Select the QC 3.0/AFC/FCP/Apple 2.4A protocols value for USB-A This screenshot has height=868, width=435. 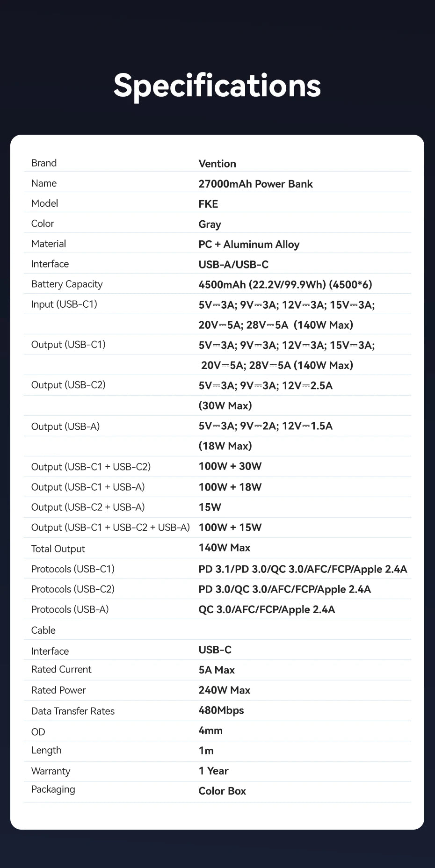(x=267, y=609)
